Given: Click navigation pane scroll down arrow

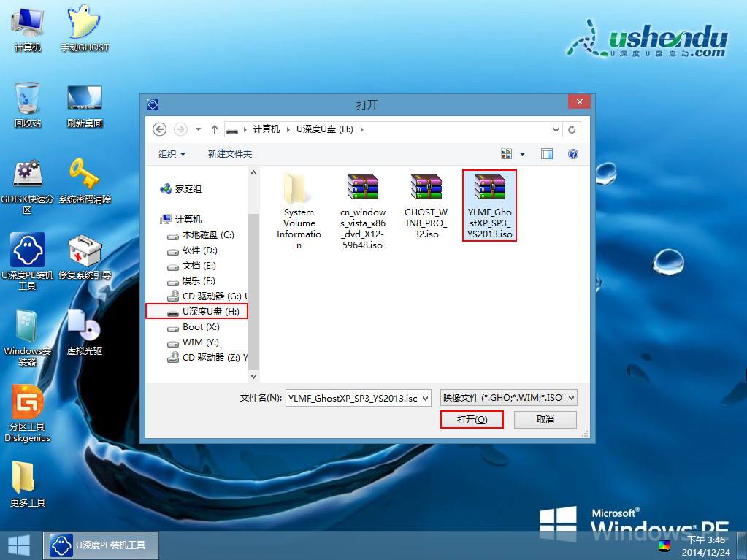Looking at the screenshot, I should point(253,376).
